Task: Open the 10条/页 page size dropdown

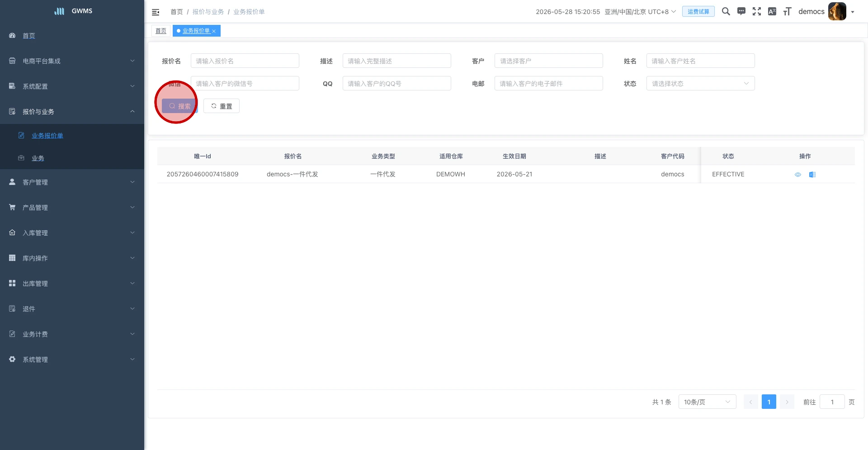Action: (707, 402)
